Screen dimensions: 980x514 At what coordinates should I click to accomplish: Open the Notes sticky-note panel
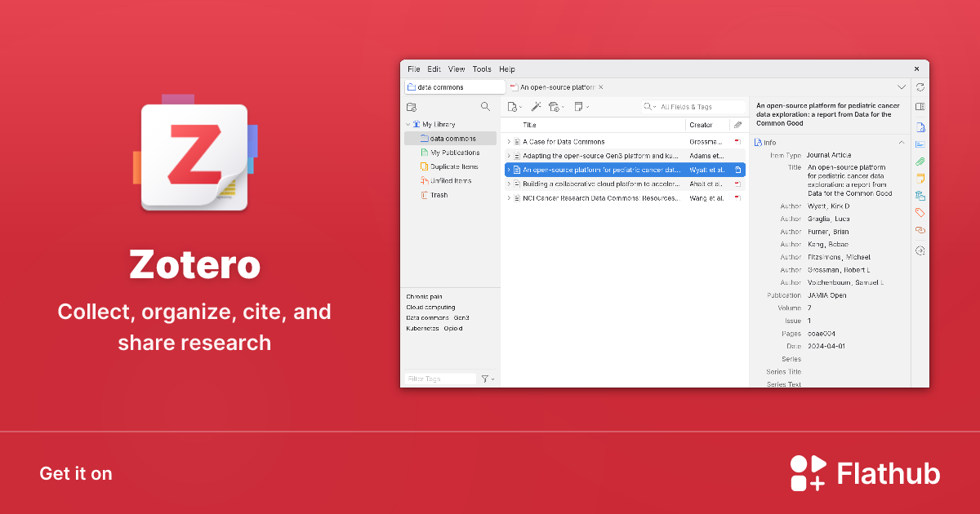click(920, 178)
